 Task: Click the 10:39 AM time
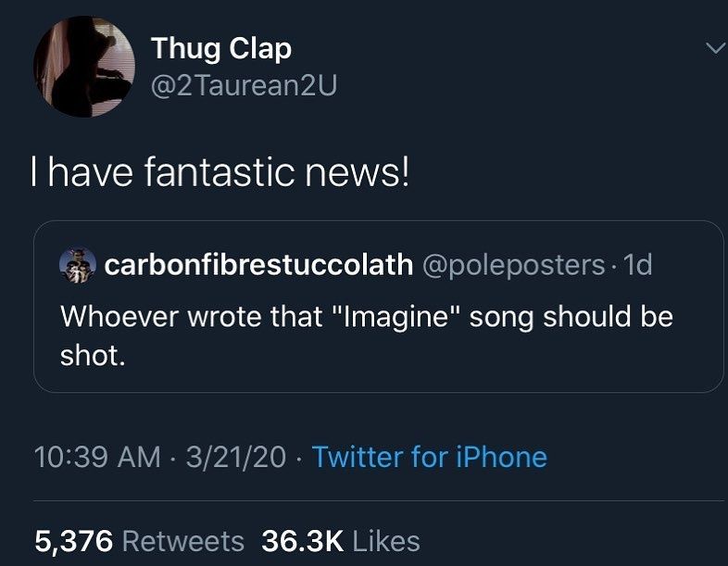tap(97, 457)
